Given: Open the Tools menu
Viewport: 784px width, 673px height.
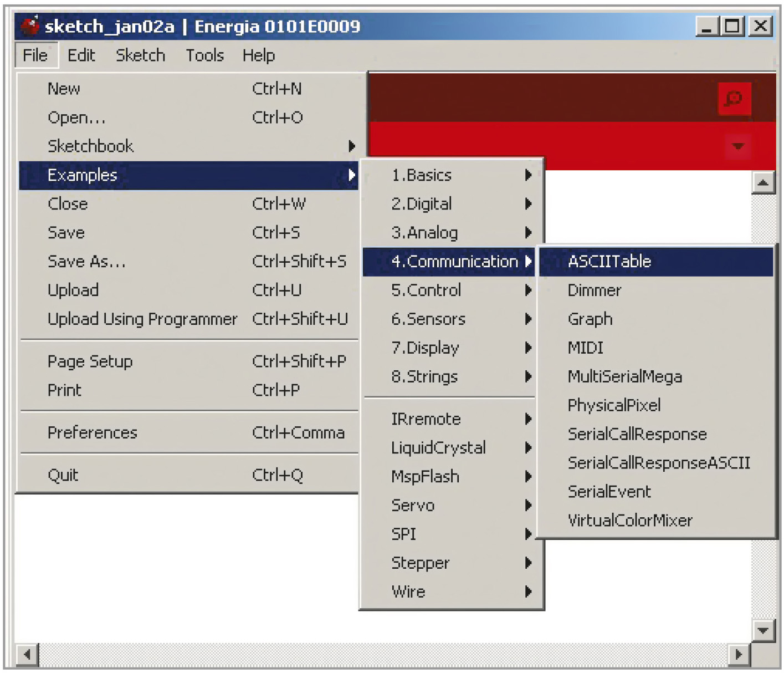Looking at the screenshot, I should tap(205, 55).
